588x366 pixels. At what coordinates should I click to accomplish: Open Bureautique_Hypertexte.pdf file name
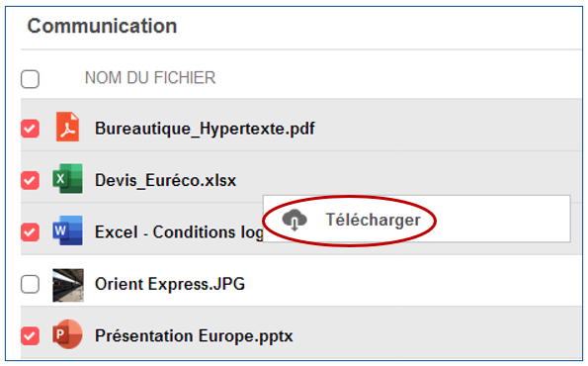[x=205, y=129]
